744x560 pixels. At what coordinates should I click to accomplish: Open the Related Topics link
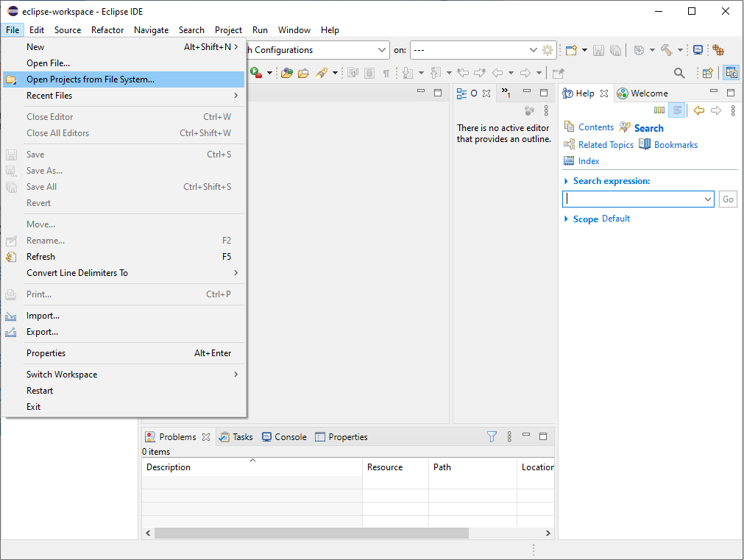(x=606, y=145)
